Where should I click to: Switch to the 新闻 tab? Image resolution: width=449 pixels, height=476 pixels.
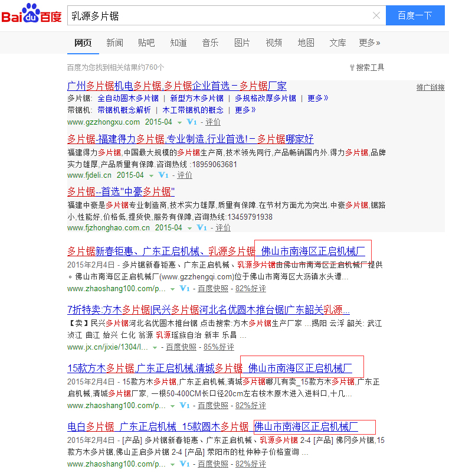(x=114, y=43)
